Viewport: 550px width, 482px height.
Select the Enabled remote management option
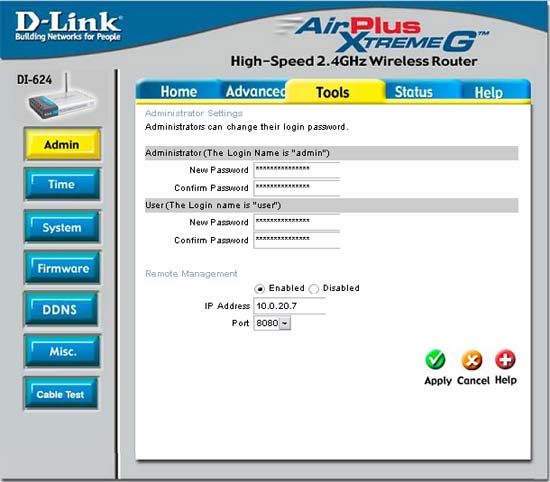259,289
